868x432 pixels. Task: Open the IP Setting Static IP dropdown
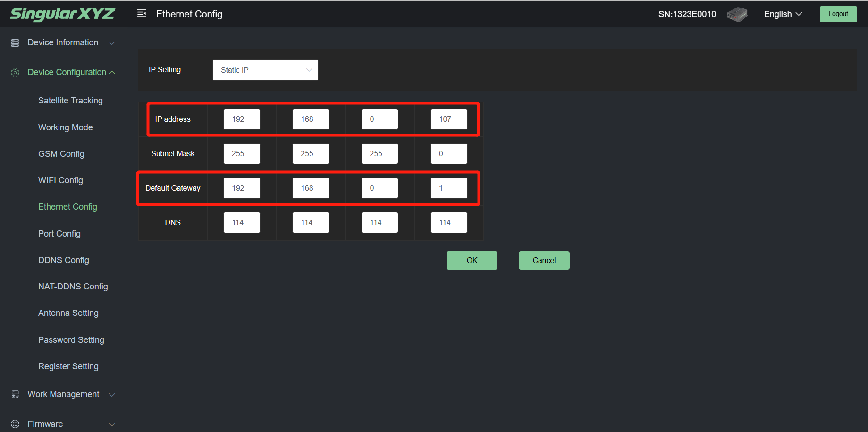265,70
